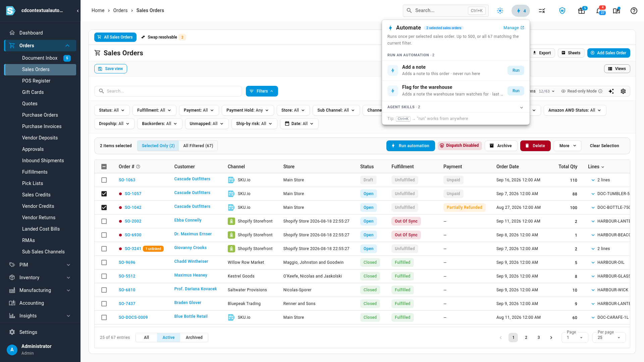Image resolution: width=644 pixels, height=362 pixels.
Task: Go to page 2 in pagination
Action: 526,338
